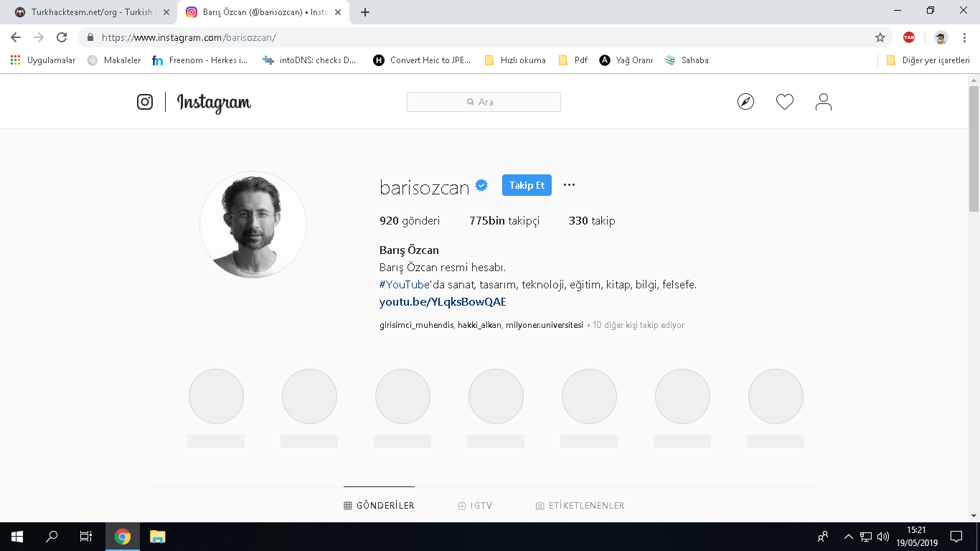Click the volume speaker tray icon
Image resolution: width=980 pixels, height=551 pixels.
click(883, 537)
